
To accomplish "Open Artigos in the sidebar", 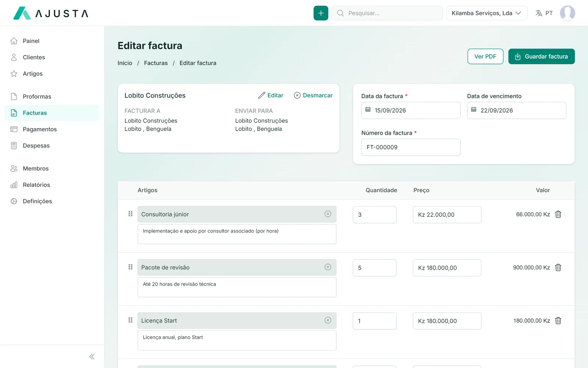I will click(52, 74).
